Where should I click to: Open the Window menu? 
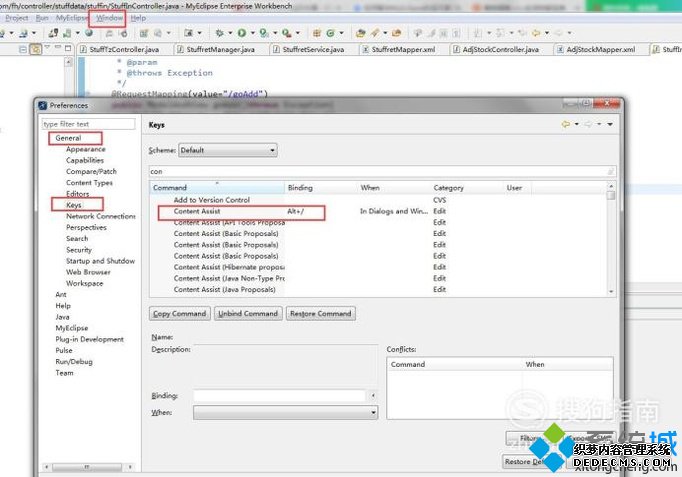pos(109,18)
